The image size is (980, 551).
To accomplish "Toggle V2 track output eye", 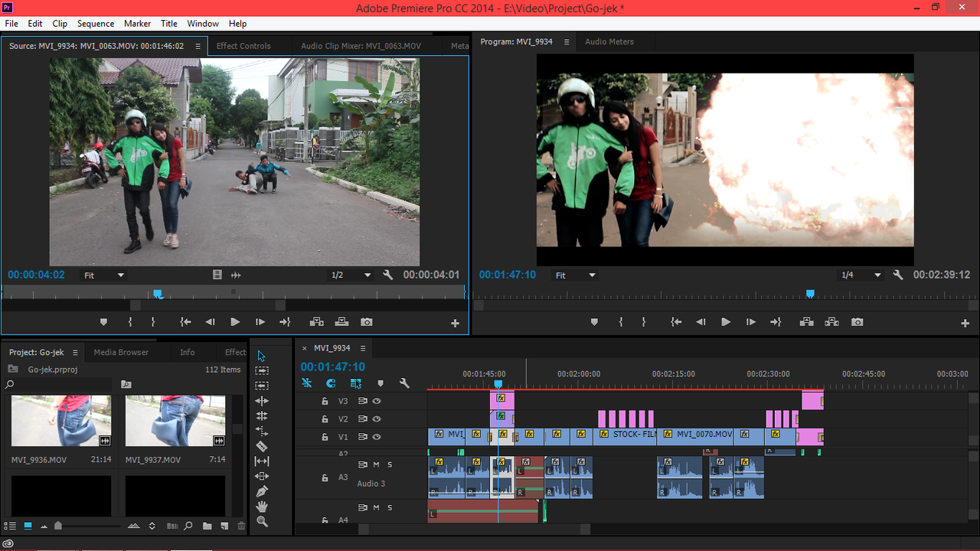I will pyautogui.click(x=377, y=419).
